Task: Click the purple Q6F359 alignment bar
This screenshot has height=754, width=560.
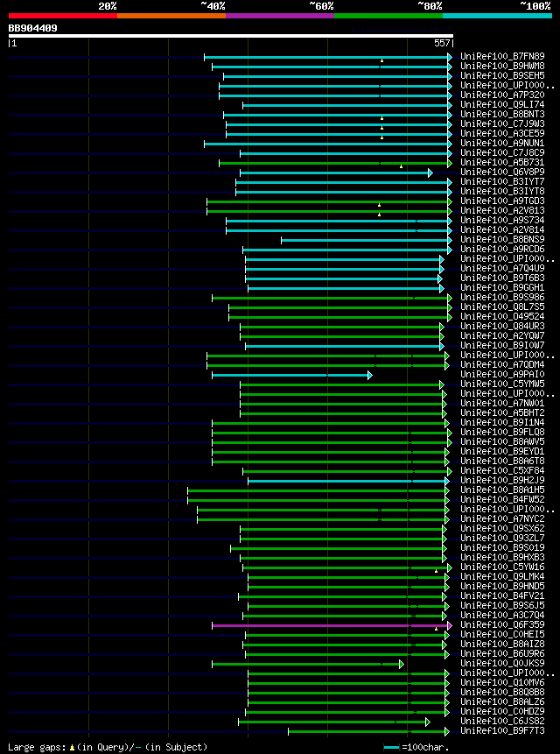Action: click(x=332, y=625)
